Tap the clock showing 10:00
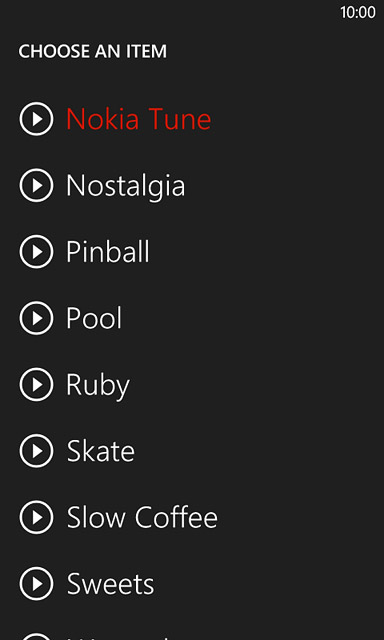 (358, 13)
